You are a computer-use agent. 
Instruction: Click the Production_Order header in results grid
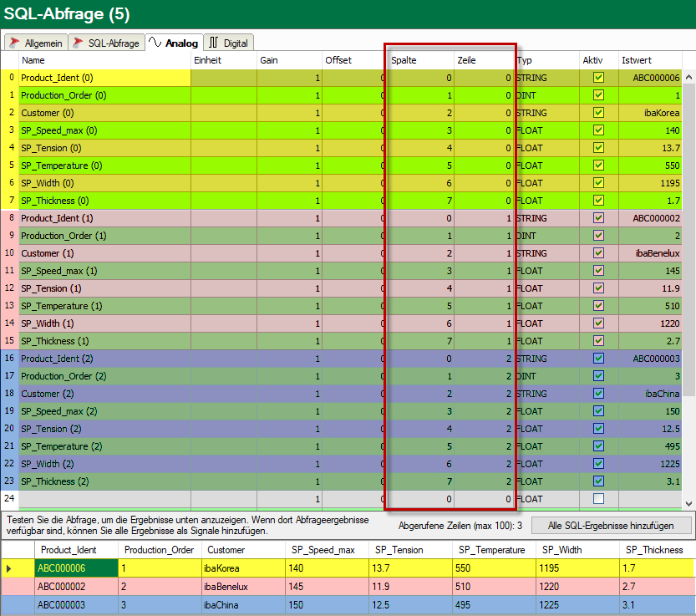pos(160,550)
